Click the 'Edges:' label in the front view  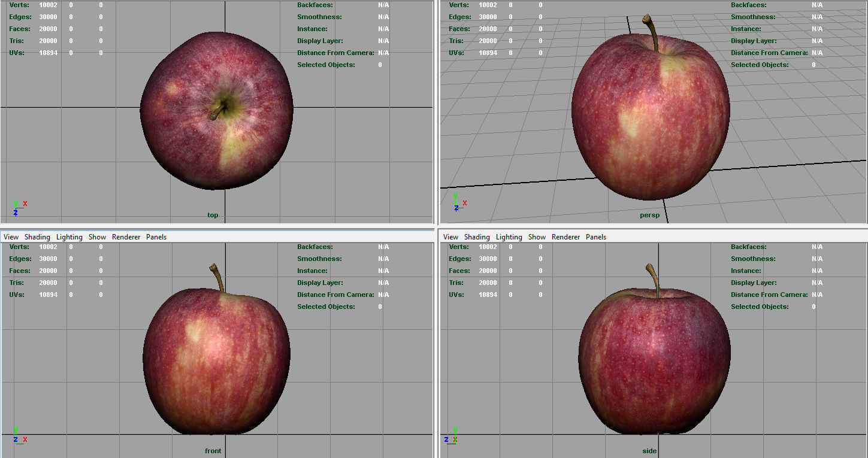pos(20,259)
